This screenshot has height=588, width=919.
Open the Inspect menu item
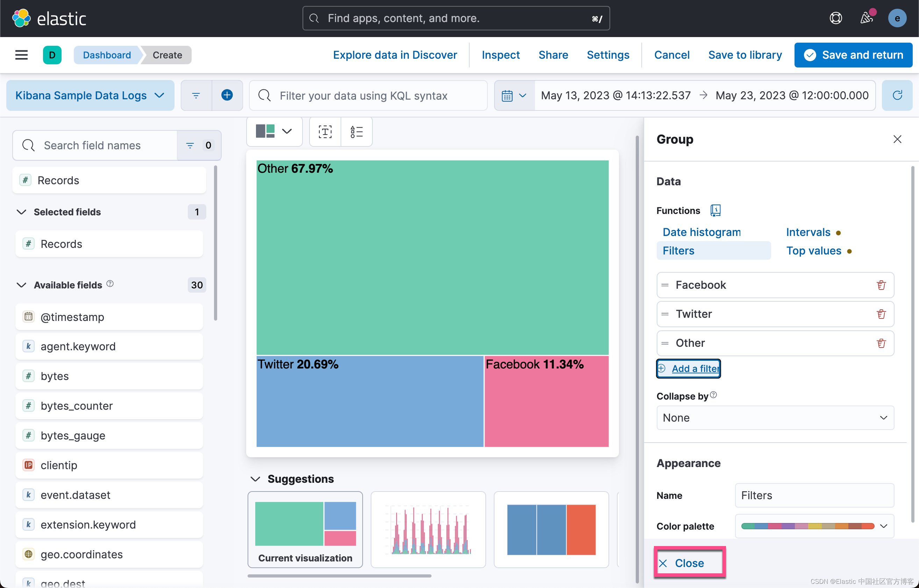[x=501, y=55]
